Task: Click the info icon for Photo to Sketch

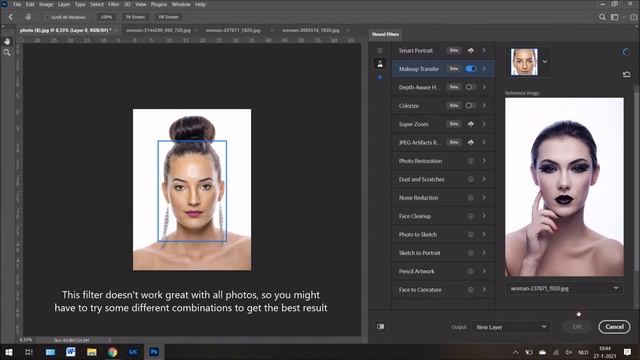Action: [471, 234]
